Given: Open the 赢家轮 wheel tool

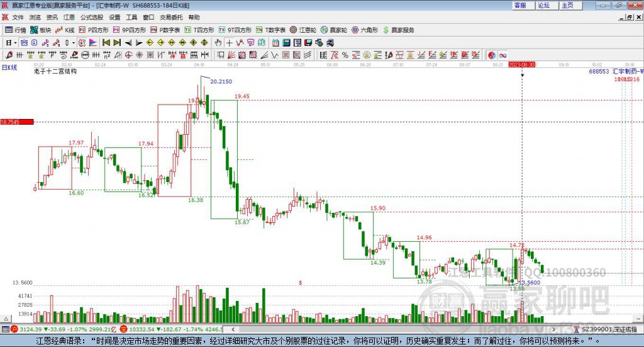Looking at the screenshot, I should coord(334,30).
